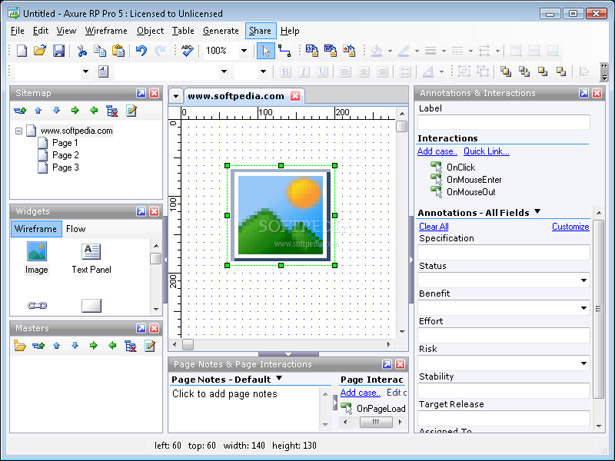The width and height of the screenshot is (615, 461).
Task: Click Add case in Page Interactions
Action: [x=360, y=392]
